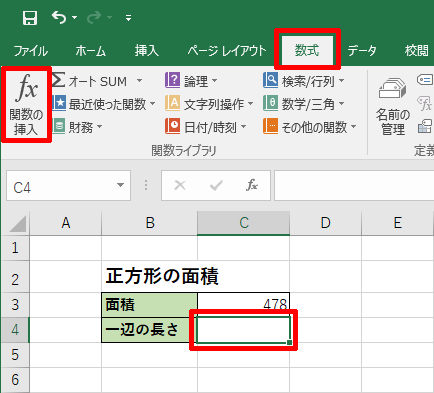This screenshot has height=393, width=434.
Task: Click the オート SUM sigma icon
Action: [59, 80]
